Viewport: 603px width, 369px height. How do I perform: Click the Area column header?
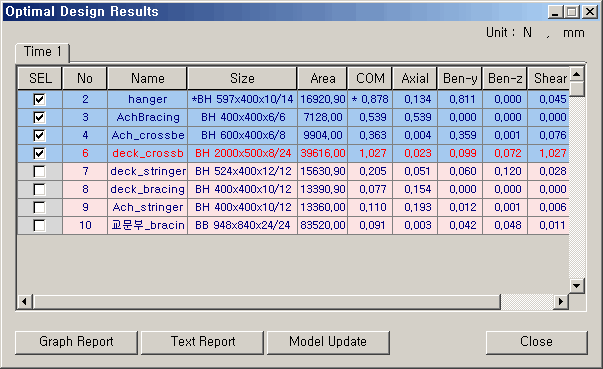point(323,78)
